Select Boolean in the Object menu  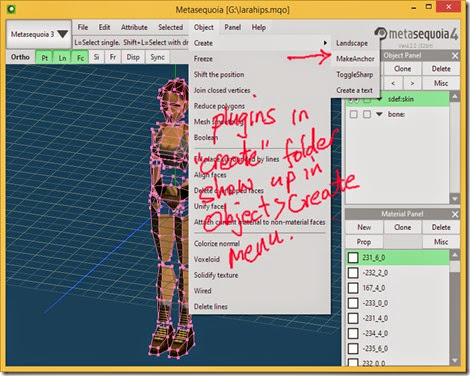(x=260, y=137)
